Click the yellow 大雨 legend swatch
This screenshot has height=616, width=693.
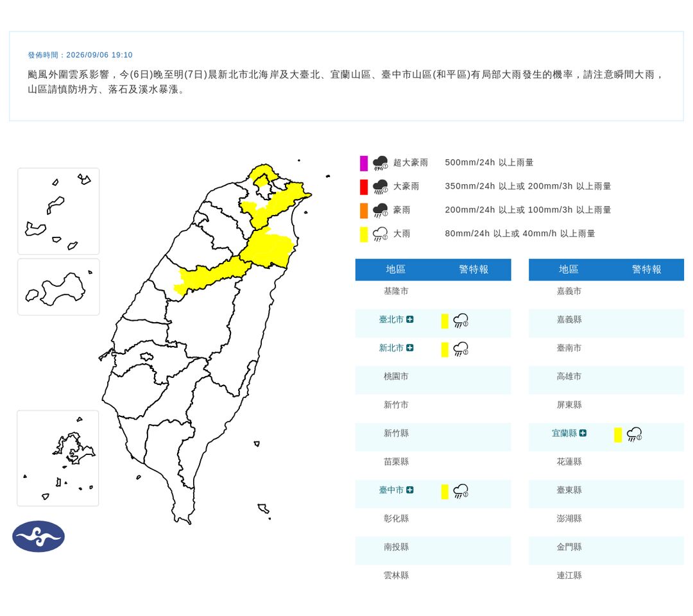[x=364, y=234]
